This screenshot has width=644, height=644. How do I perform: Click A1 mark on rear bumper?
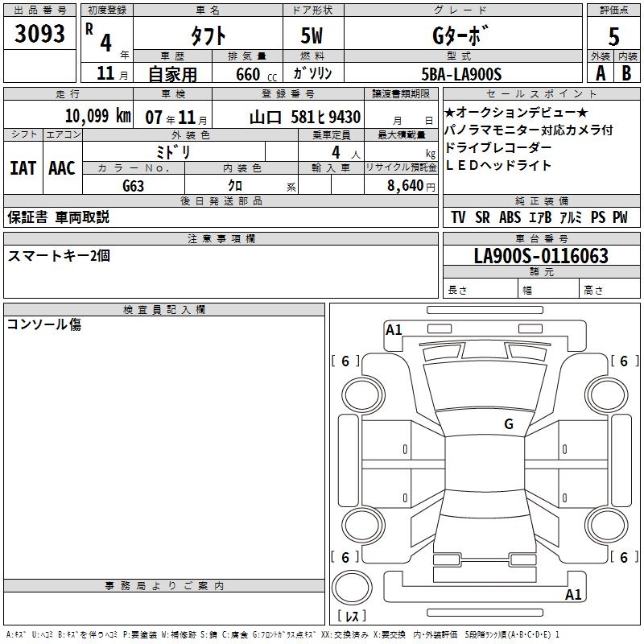click(573, 594)
